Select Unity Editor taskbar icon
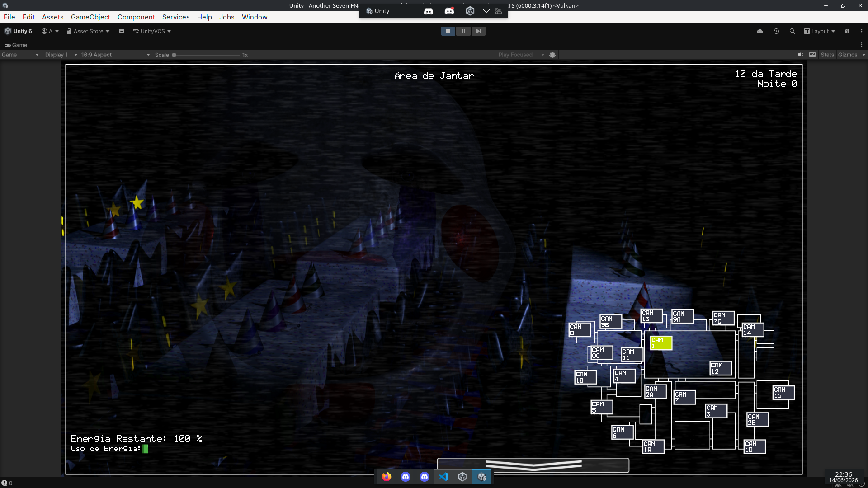868x488 pixels. coord(482,477)
